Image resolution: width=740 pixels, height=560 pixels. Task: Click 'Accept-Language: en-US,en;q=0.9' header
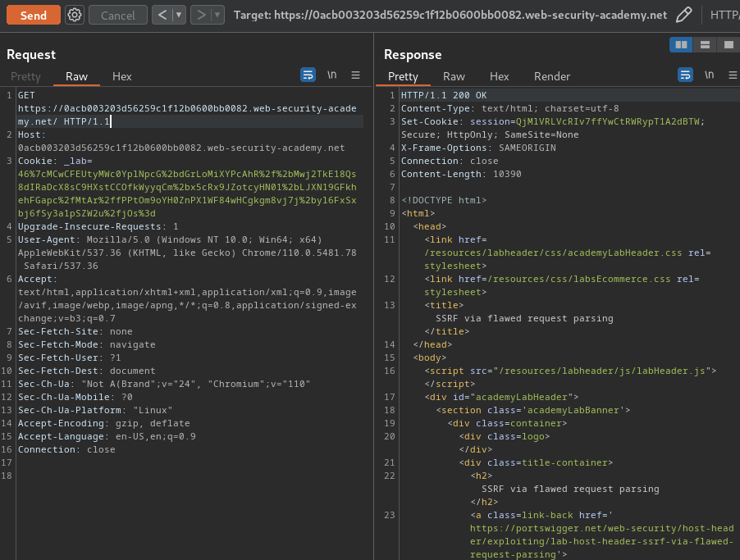[x=107, y=436]
